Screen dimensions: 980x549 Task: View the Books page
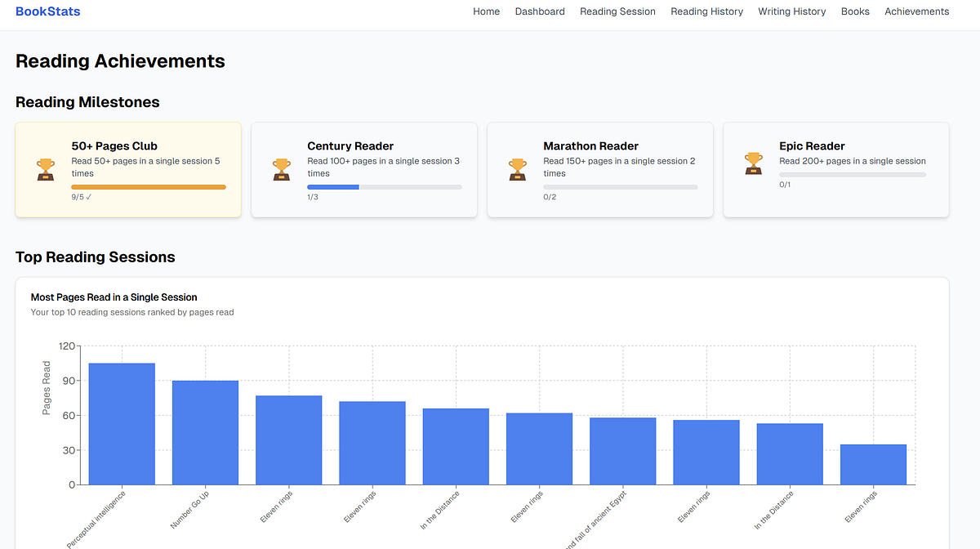pos(855,11)
